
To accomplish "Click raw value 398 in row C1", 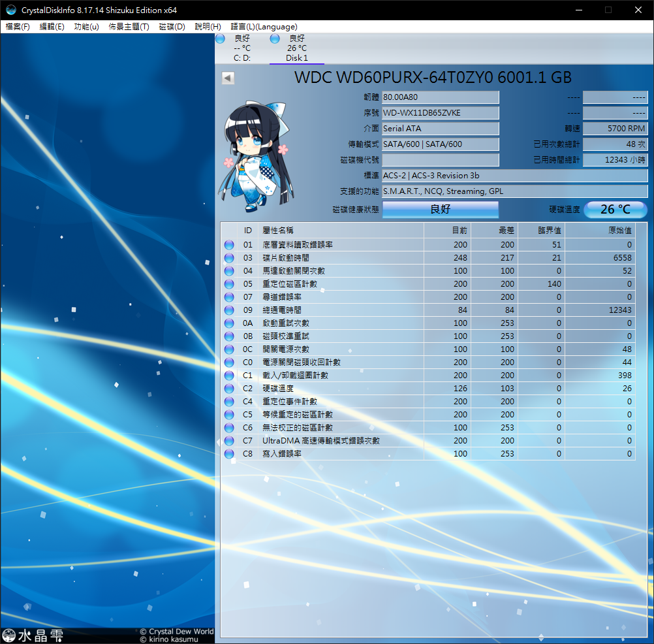I will pyautogui.click(x=625, y=375).
